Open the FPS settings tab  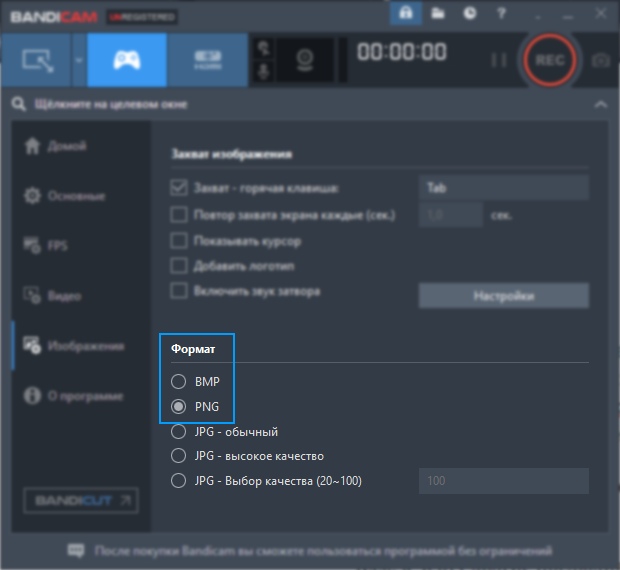coord(81,245)
